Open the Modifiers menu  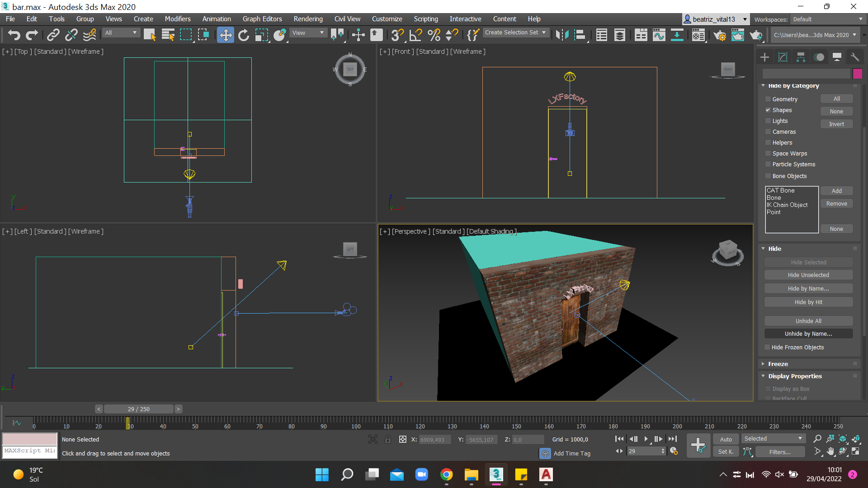point(178,19)
